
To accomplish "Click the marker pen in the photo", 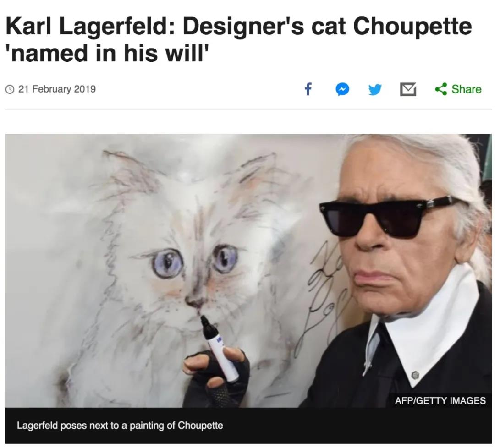I will click(219, 347).
